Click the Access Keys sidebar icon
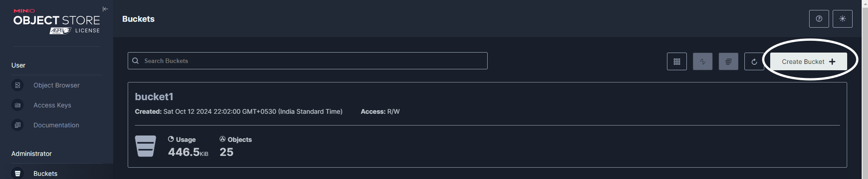Image resolution: width=868 pixels, height=179 pixels. coord(18,105)
